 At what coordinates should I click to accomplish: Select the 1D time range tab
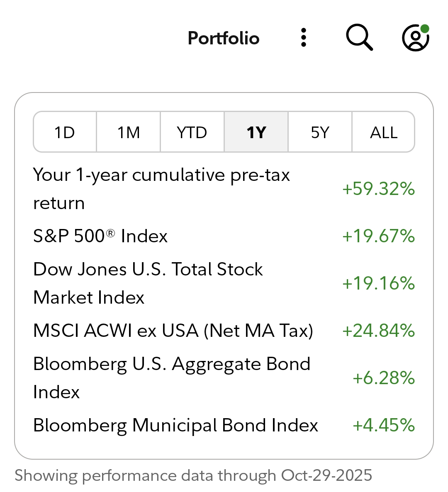[65, 132]
